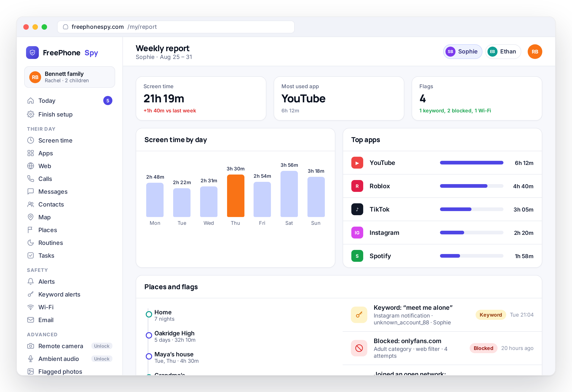Open the Routines section
The image size is (572, 392).
click(70, 243)
